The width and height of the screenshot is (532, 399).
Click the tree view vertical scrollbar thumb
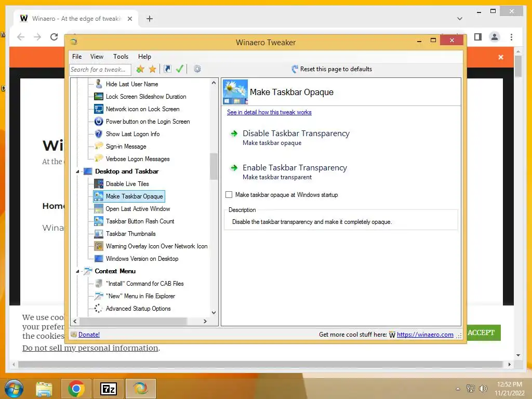214,166
